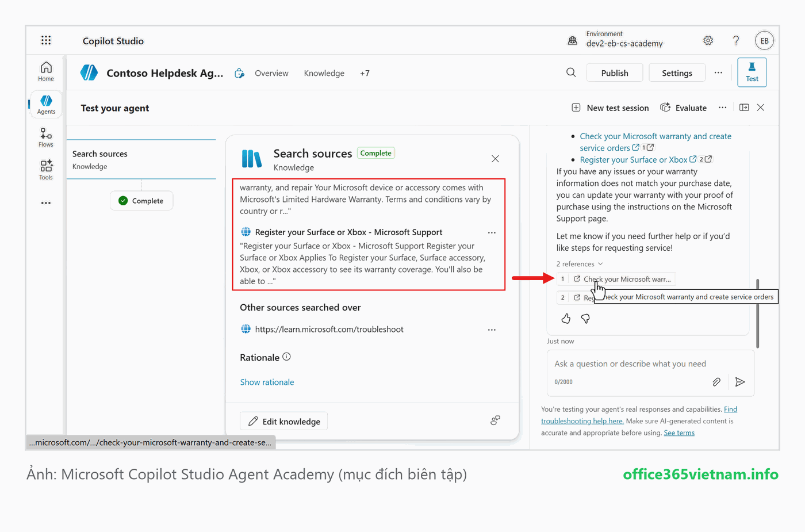Send the message with arrow icon
805x532 pixels.
(740, 382)
